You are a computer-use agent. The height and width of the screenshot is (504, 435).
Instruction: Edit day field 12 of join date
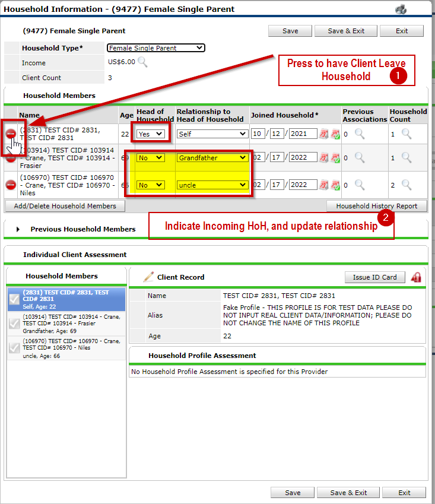pos(277,134)
